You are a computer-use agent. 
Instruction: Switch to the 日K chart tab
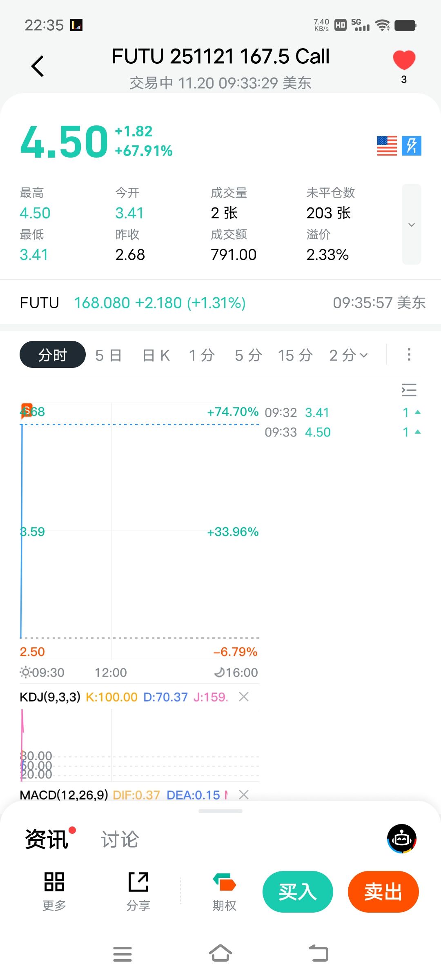click(156, 355)
